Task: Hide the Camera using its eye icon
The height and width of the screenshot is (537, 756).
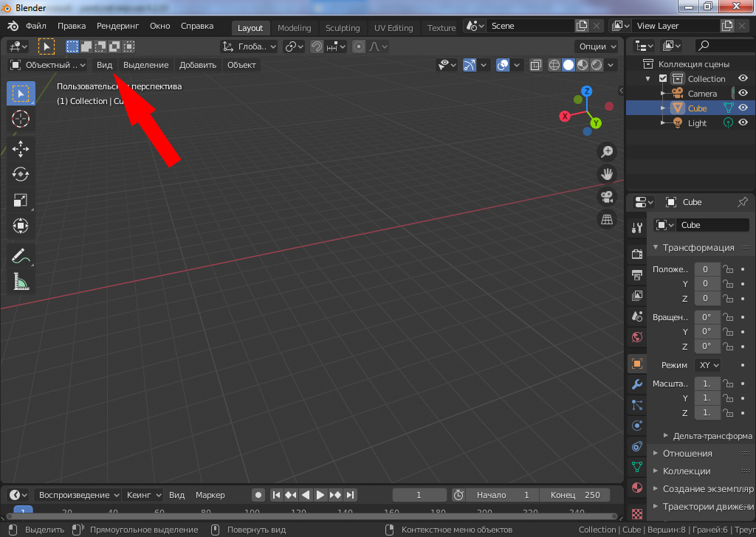Action: pyautogui.click(x=743, y=93)
